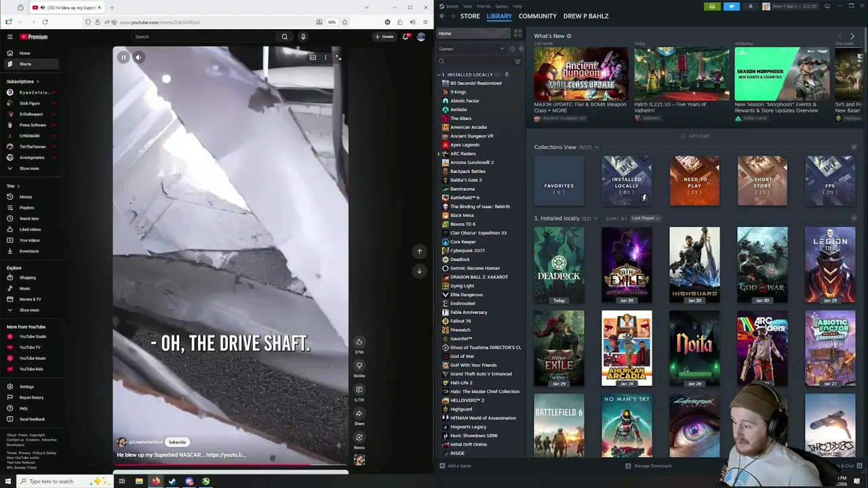Click the browser address bar URL

coord(159,22)
